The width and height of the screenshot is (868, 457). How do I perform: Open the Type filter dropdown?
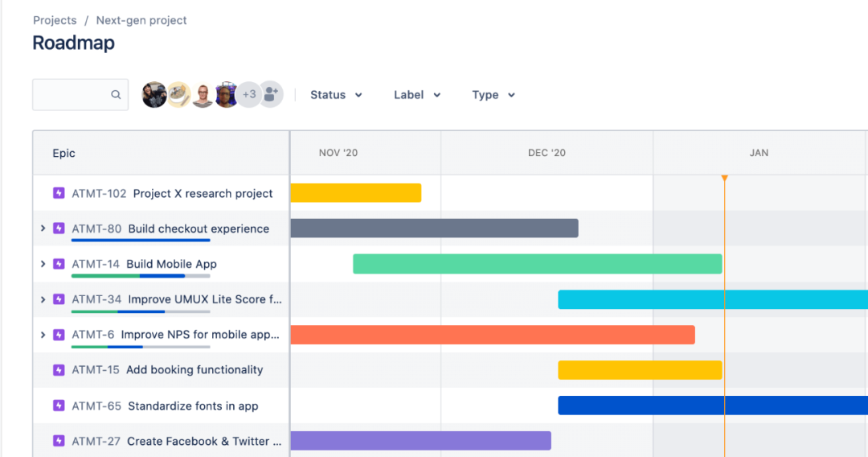(x=493, y=95)
